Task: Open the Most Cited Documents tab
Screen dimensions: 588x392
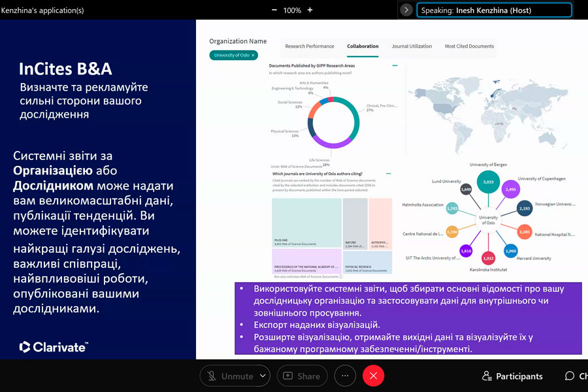Action: [x=469, y=46]
